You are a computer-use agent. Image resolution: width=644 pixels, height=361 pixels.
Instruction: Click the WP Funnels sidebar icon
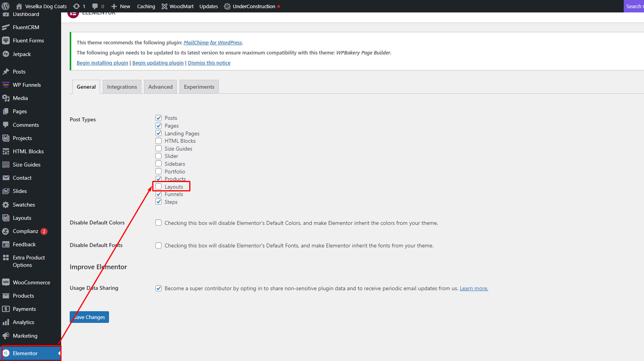click(x=6, y=85)
